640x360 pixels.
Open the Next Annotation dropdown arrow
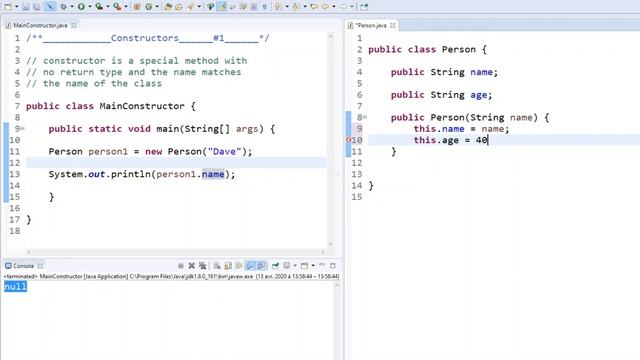point(287,7)
